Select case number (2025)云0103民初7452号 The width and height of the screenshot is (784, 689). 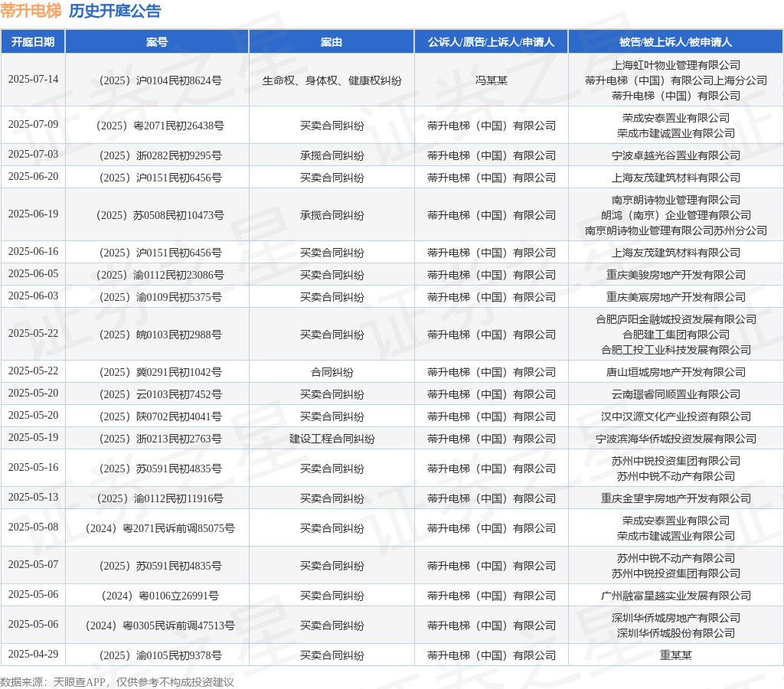160,394
